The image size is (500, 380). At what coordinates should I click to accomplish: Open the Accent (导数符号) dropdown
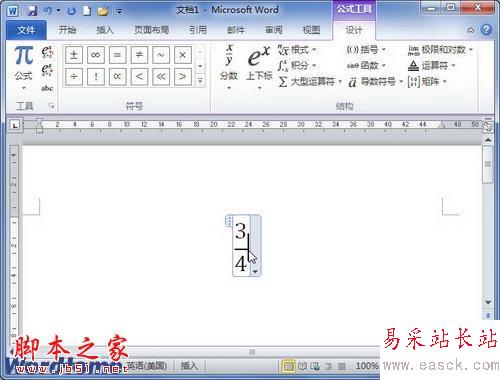click(375, 81)
